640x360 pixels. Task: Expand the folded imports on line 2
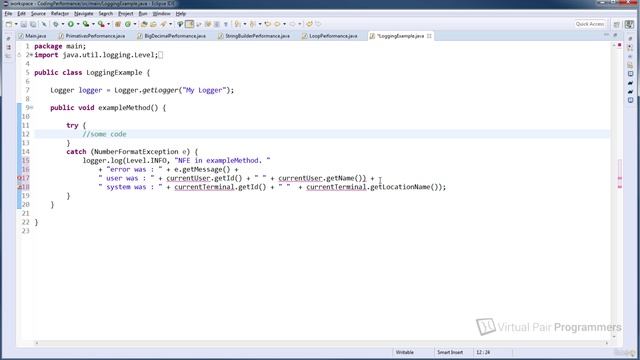point(31,55)
